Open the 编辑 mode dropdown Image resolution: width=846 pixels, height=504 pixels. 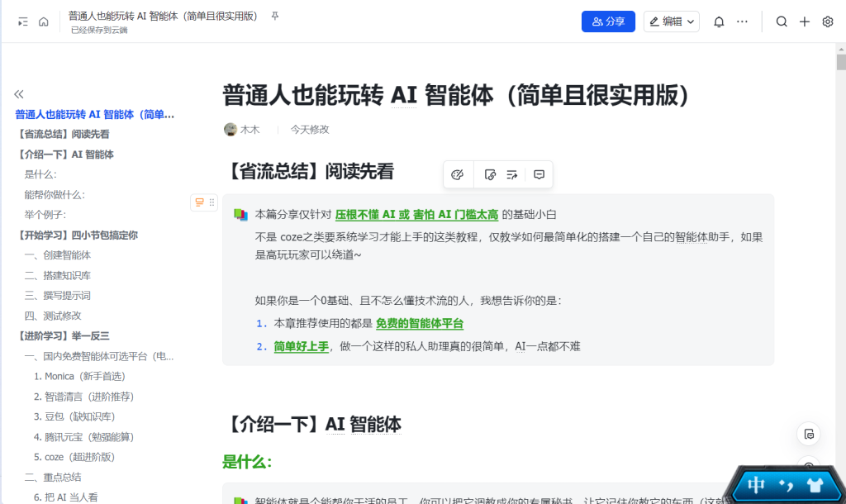tap(672, 21)
